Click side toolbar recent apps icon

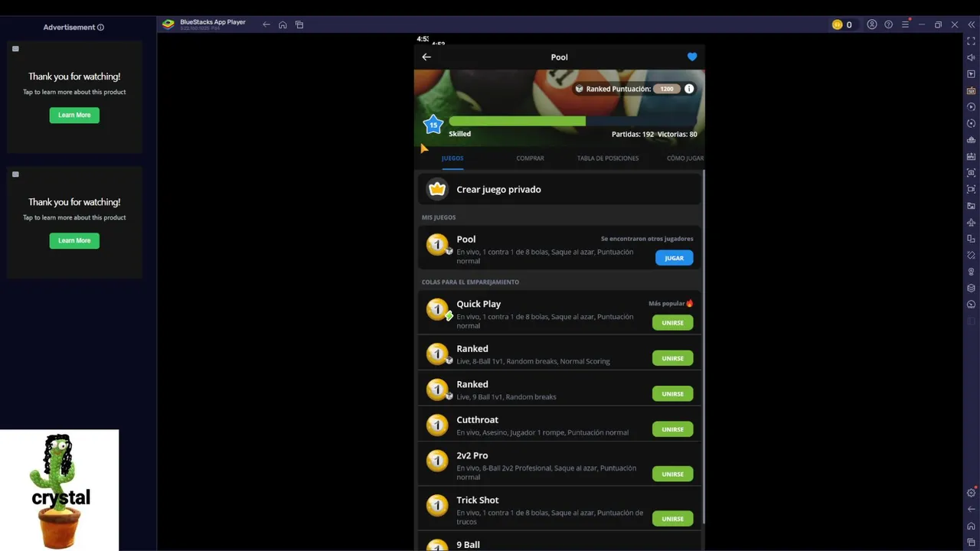pos(972,543)
